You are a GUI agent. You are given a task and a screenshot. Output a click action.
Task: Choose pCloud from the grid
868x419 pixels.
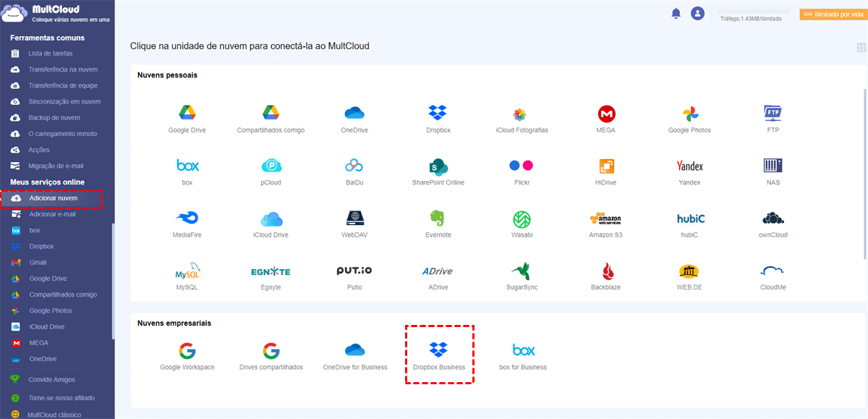pos(271,166)
